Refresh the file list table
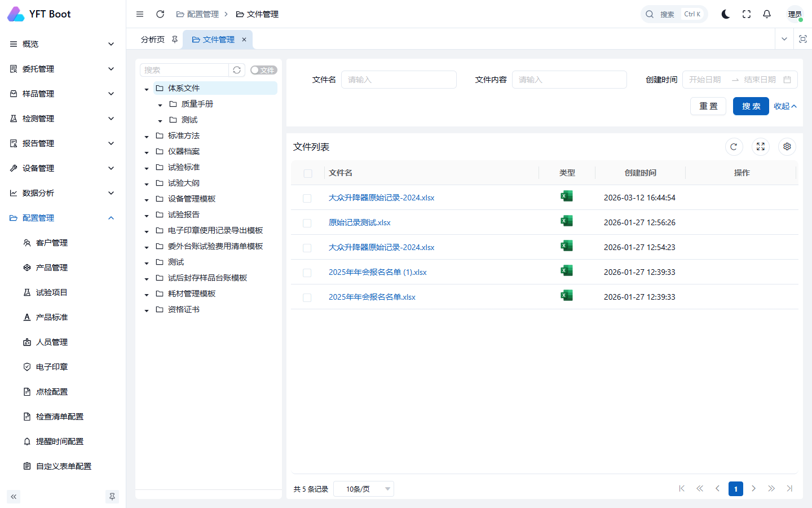Screen dimensions: 812x508 point(734,147)
